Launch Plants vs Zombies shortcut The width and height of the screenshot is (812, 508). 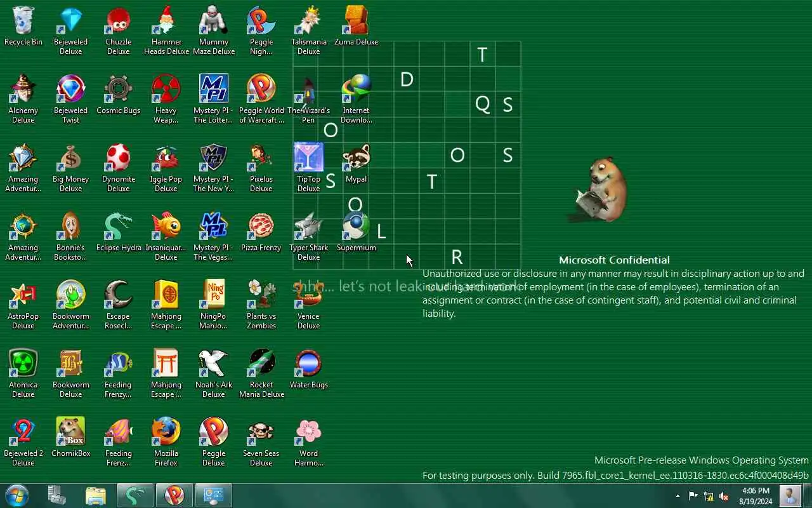pyautogui.click(x=261, y=305)
